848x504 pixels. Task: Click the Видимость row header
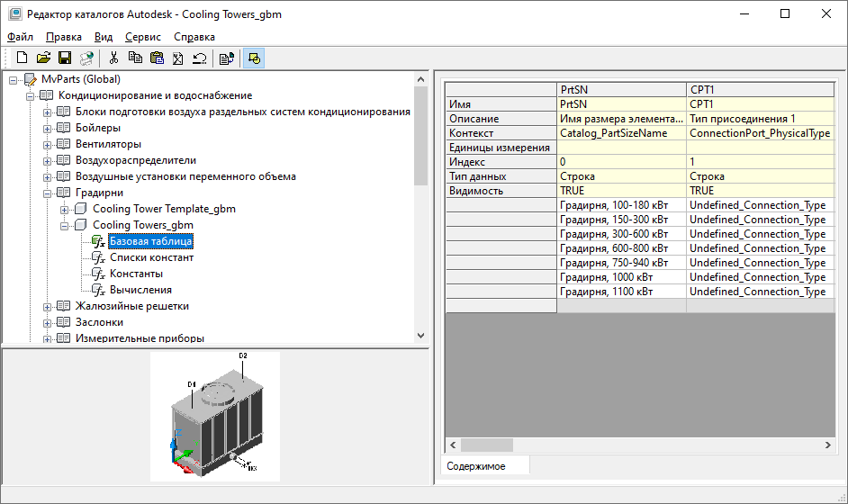tap(501, 191)
